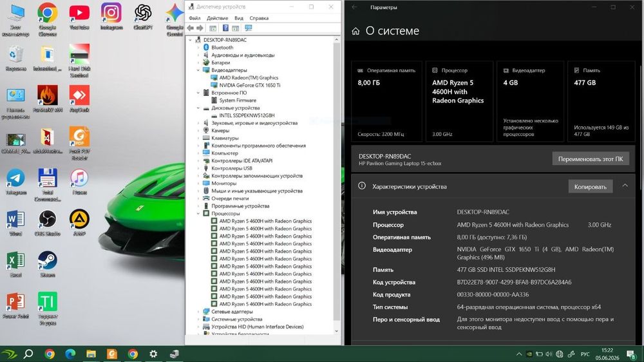
Task: Select Камеры category
Action: [220, 131]
